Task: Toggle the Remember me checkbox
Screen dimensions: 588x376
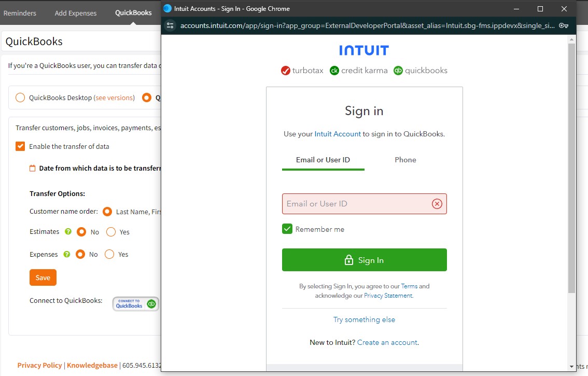Action: (x=287, y=229)
